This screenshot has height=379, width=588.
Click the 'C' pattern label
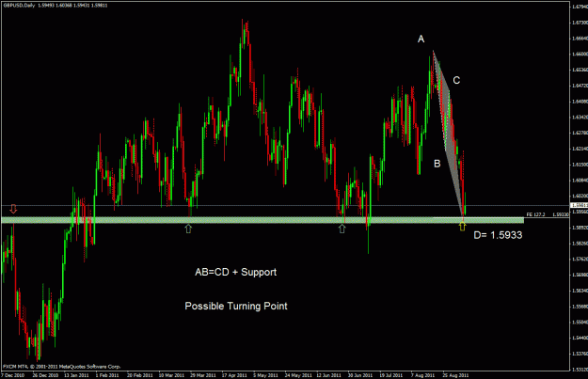pos(456,80)
